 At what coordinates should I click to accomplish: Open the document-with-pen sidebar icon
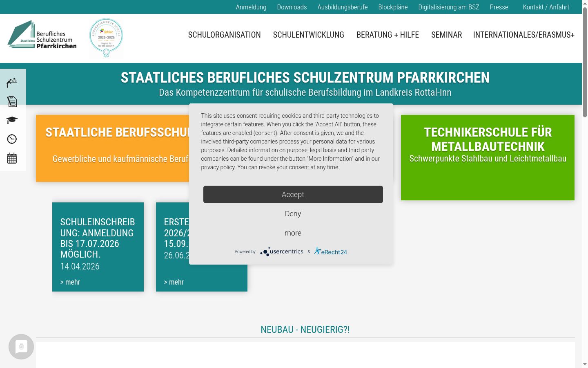click(x=12, y=101)
